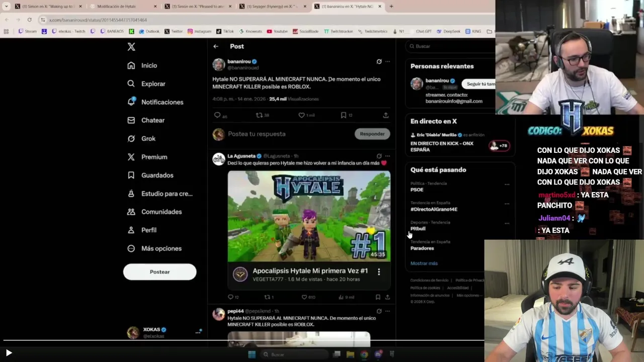Screen dimensions: 644x362
Task: Open Perfil in the sidebar
Action: pyautogui.click(x=142, y=230)
